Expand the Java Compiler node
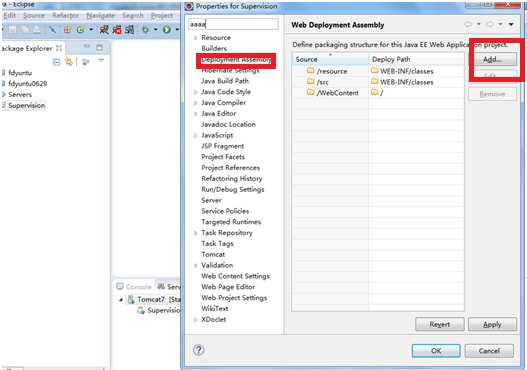 (x=195, y=103)
